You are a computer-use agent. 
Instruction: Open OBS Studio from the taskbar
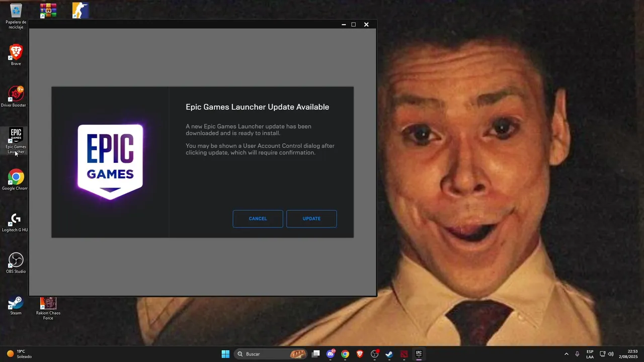(x=374, y=354)
